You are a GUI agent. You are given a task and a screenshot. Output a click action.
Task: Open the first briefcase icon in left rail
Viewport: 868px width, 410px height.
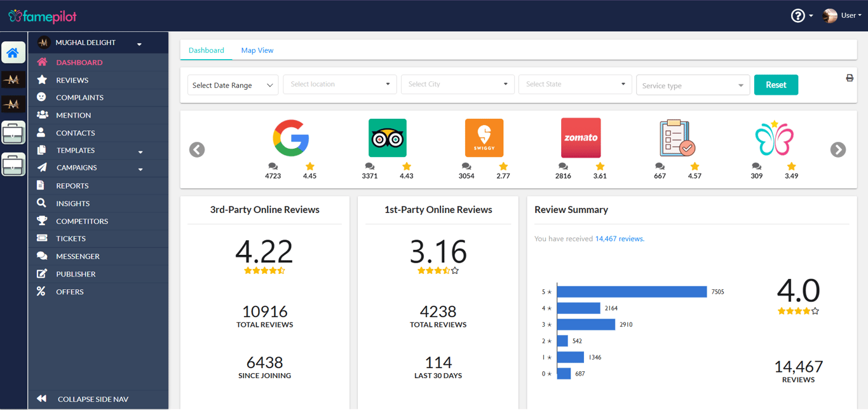[13, 133]
